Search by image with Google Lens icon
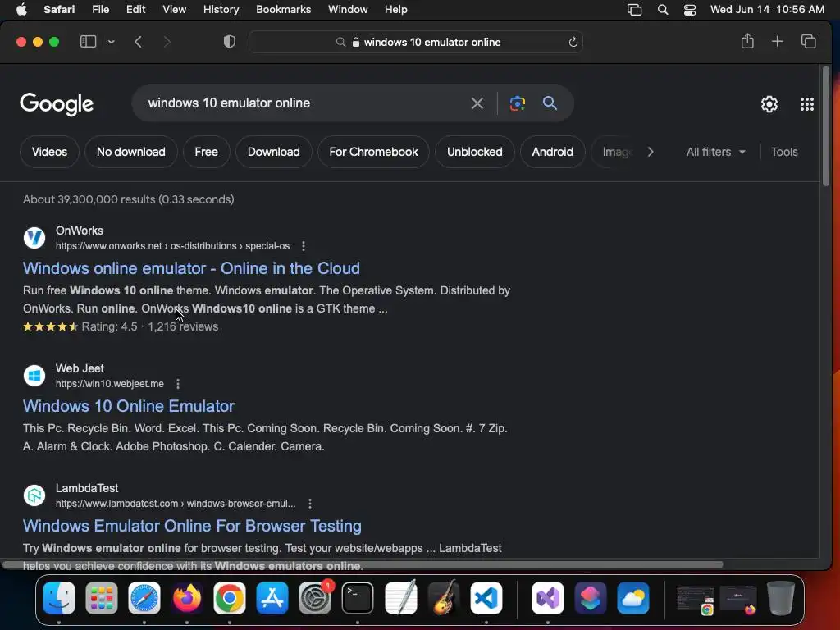The height and width of the screenshot is (630, 840). coord(518,103)
